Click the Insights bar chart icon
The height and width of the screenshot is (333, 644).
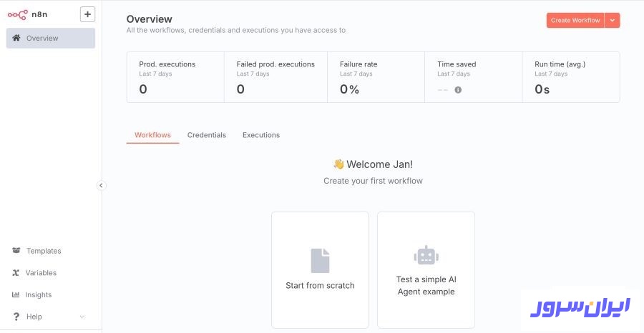(x=16, y=294)
